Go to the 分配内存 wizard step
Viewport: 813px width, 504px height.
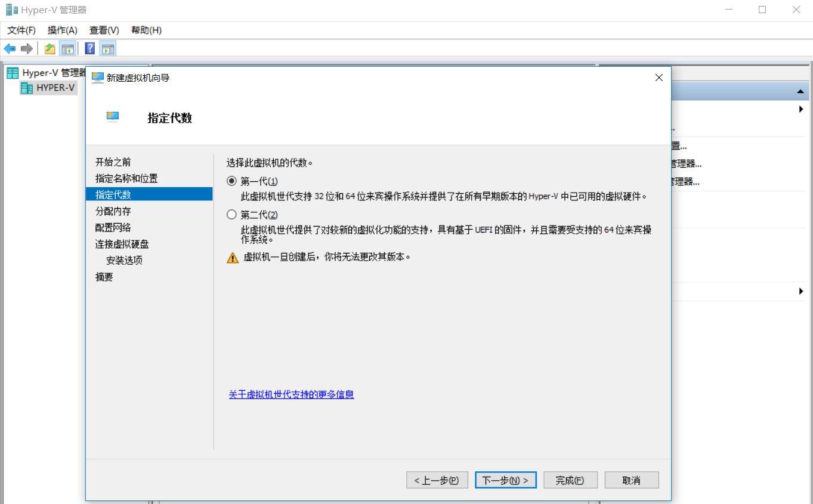[113, 211]
